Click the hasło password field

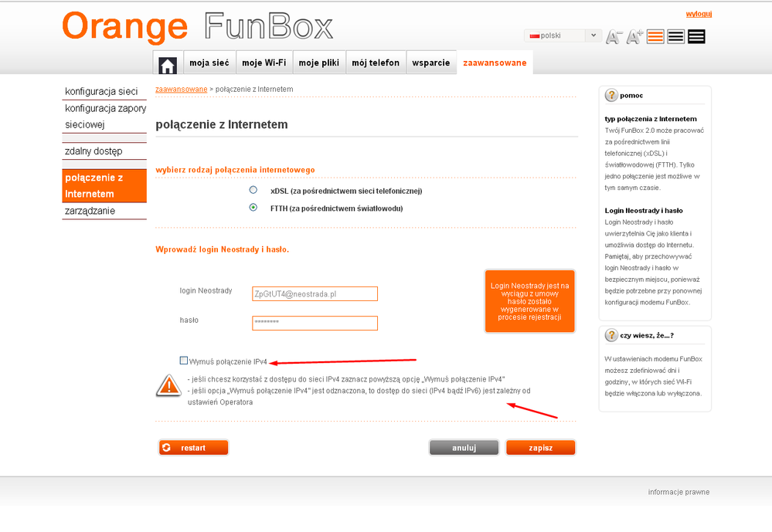click(315, 323)
